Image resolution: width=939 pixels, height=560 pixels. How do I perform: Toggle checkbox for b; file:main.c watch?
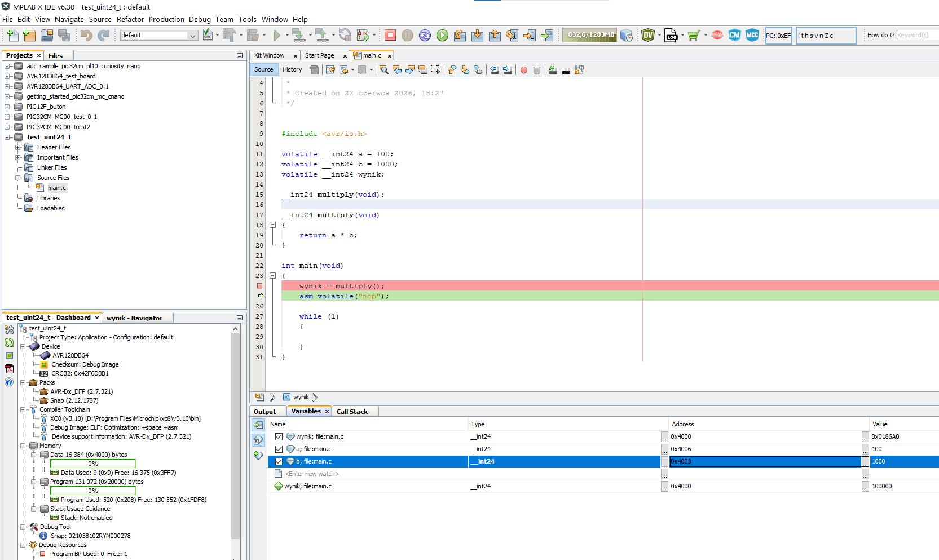click(279, 461)
